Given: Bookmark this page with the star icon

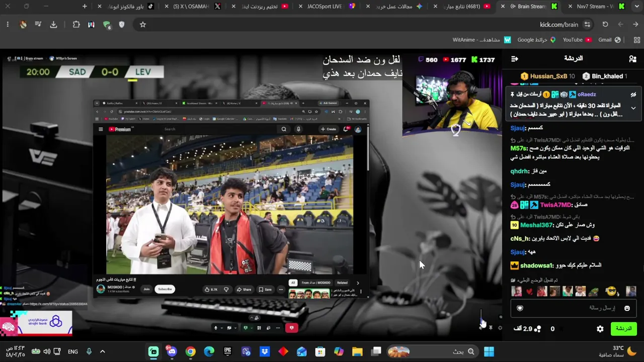Looking at the screenshot, I should coord(143,24).
